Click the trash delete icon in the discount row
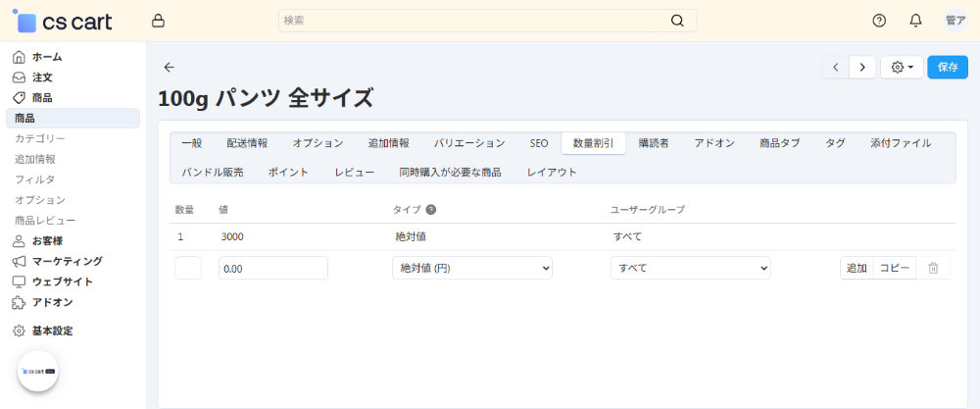The height and width of the screenshot is (409, 980). 933,268
